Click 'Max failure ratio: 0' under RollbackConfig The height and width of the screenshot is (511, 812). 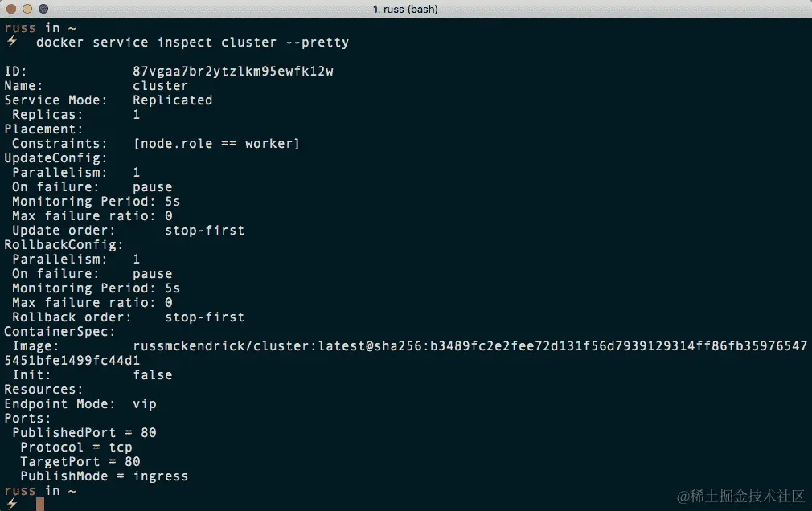point(92,303)
